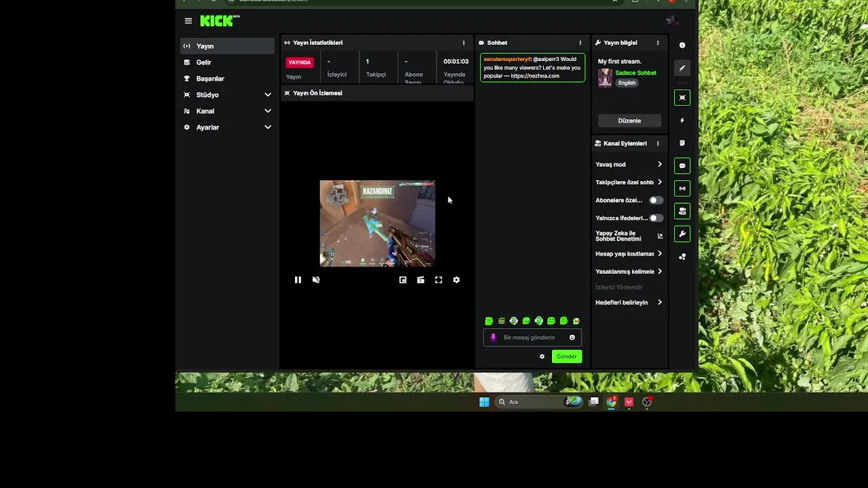Image resolution: width=868 pixels, height=488 pixels.
Task: Enable picture-in-picture on the preview player
Action: click(403, 280)
